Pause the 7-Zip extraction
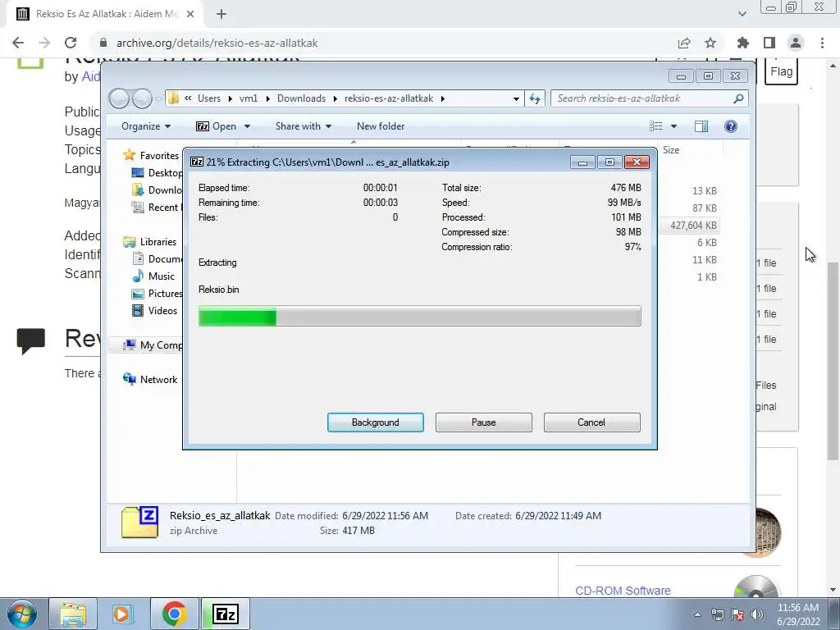 point(483,422)
